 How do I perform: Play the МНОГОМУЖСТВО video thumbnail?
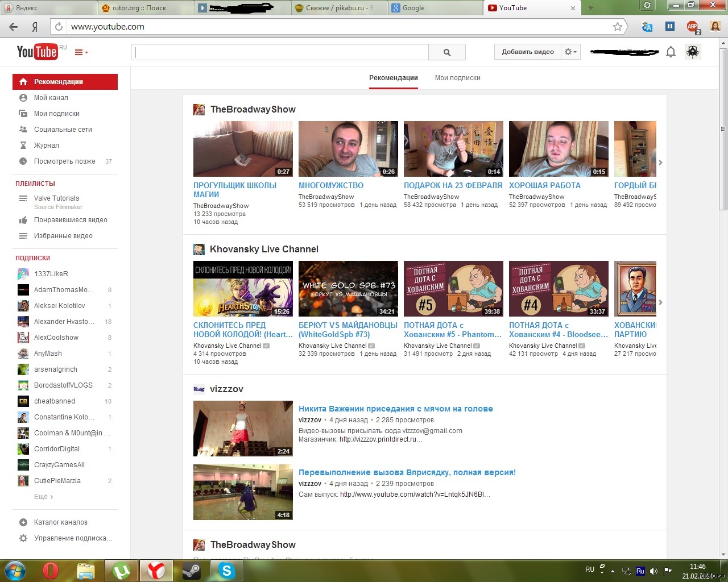tap(348, 149)
